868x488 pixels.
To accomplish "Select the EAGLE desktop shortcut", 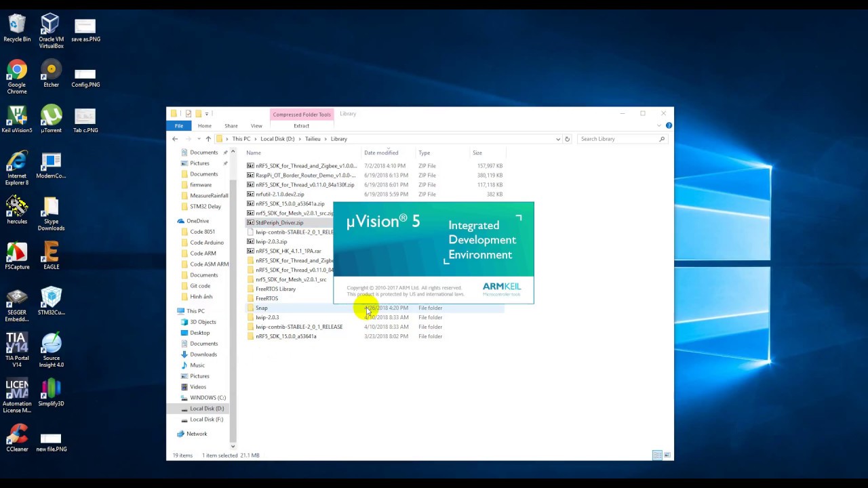I will click(x=51, y=256).
